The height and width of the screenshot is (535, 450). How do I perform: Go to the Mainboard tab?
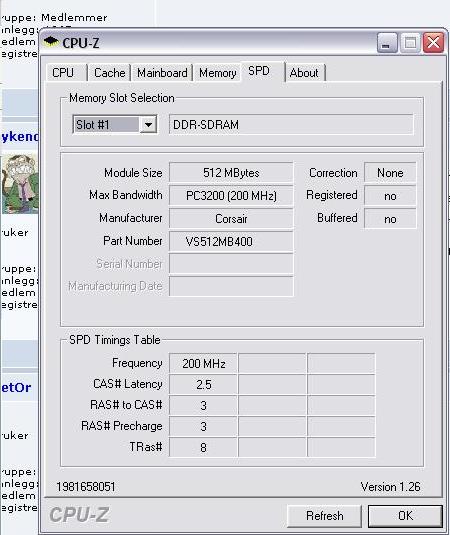coord(162,73)
